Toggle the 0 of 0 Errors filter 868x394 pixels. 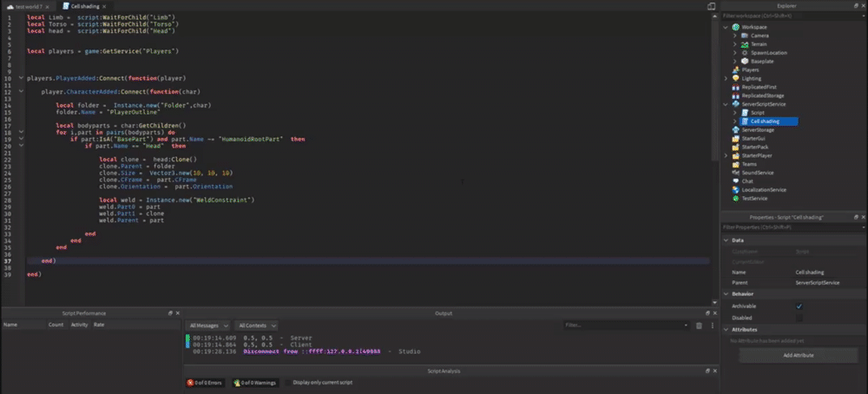[206, 383]
